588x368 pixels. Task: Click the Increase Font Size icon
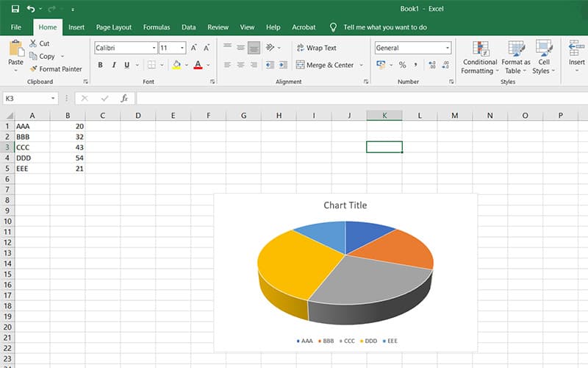pyautogui.click(x=194, y=48)
